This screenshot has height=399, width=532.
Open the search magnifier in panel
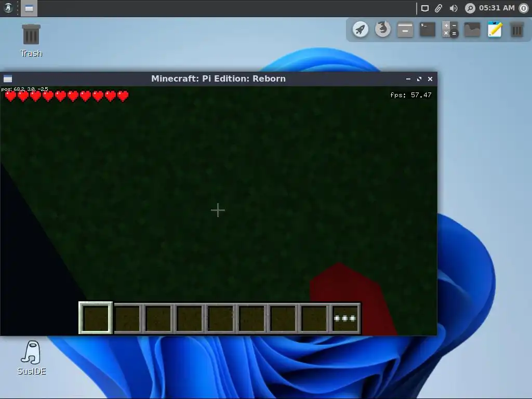tap(470, 8)
